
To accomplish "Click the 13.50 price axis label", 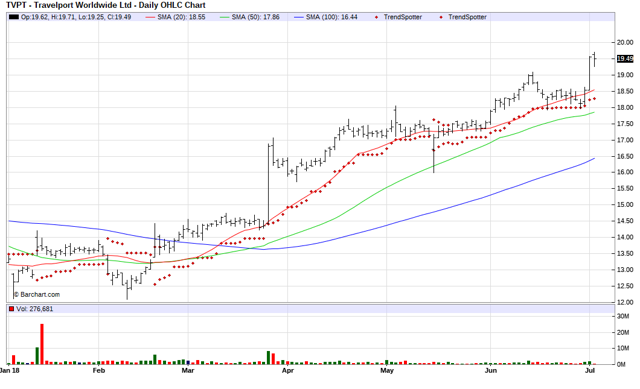I will [x=625, y=253].
